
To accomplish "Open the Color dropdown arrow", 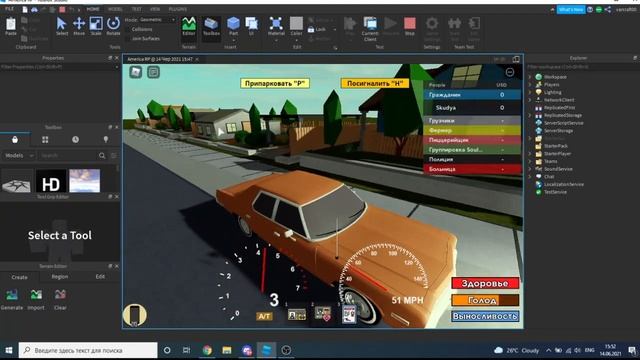I will click(296, 40).
